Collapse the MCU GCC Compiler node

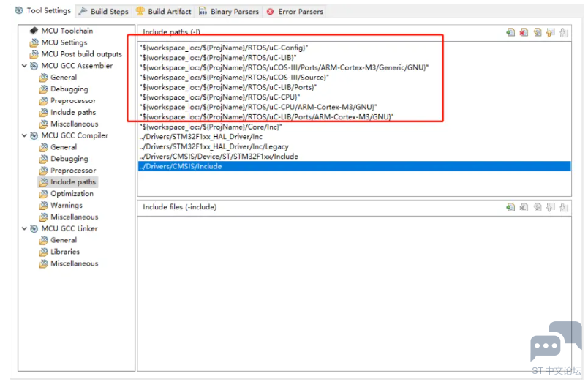24,135
